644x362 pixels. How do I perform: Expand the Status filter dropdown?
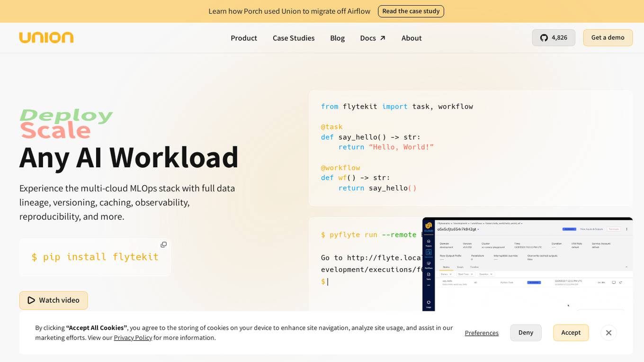[447, 274]
